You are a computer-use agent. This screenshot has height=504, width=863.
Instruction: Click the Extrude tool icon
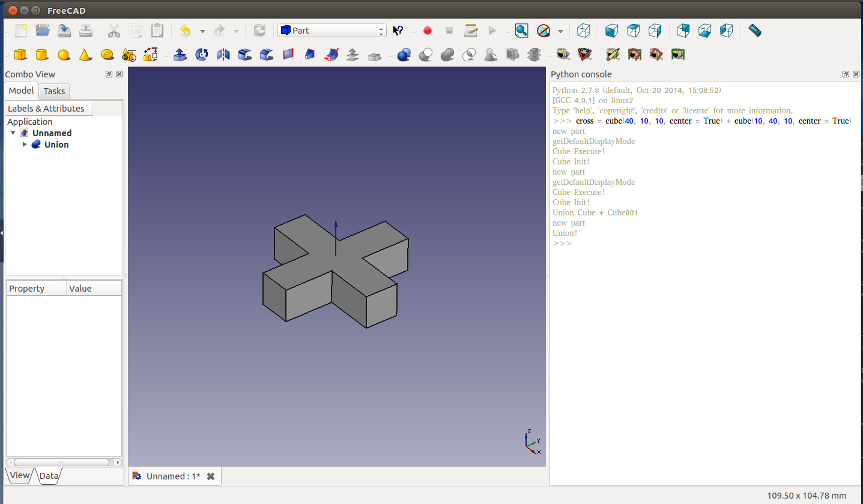[x=180, y=55]
